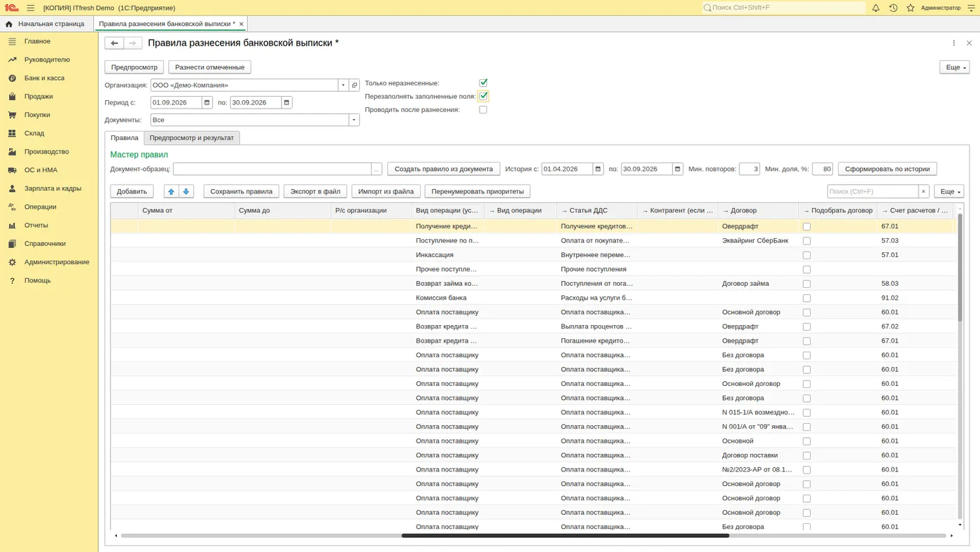Open the top Еще dropdown menu
Image resolution: width=980 pixels, height=552 pixels.
tap(954, 67)
